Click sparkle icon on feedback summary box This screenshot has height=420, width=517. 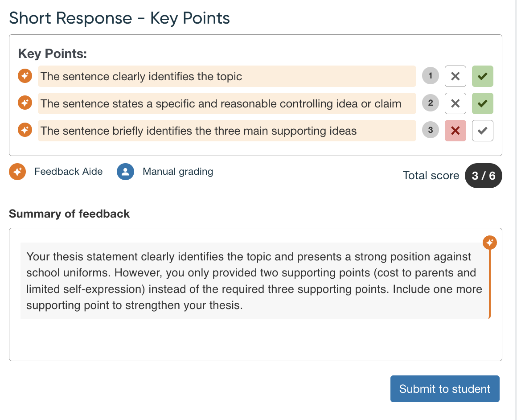pos(490,243)
